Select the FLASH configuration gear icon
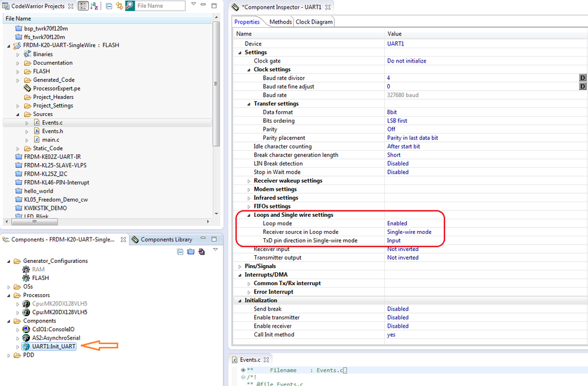This screenshot has height=386, width=588. (x=26, y=278)
